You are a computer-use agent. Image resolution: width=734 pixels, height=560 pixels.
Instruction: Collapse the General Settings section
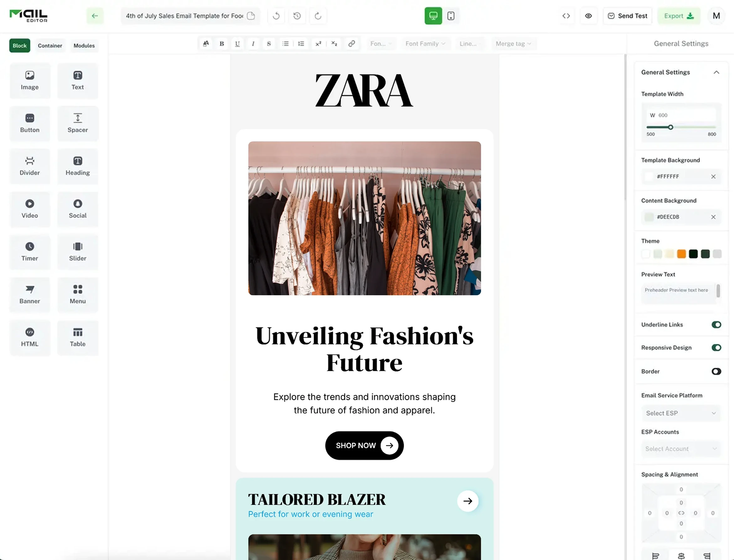716,72
